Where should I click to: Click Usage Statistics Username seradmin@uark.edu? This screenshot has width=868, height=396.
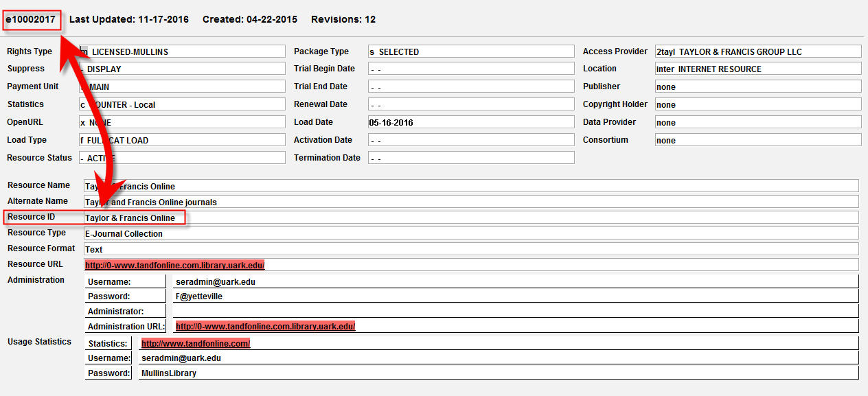click(x=499, y=358)
